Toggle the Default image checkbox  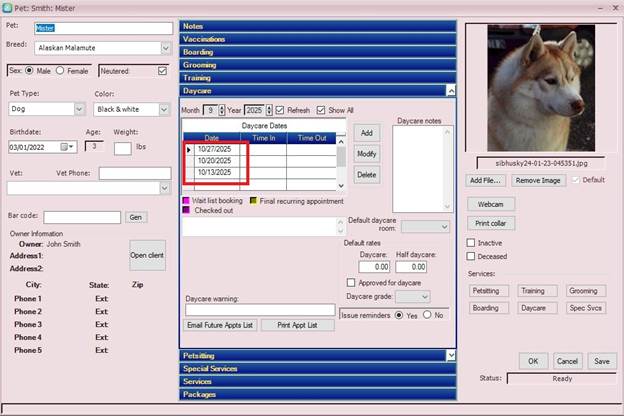575,180
